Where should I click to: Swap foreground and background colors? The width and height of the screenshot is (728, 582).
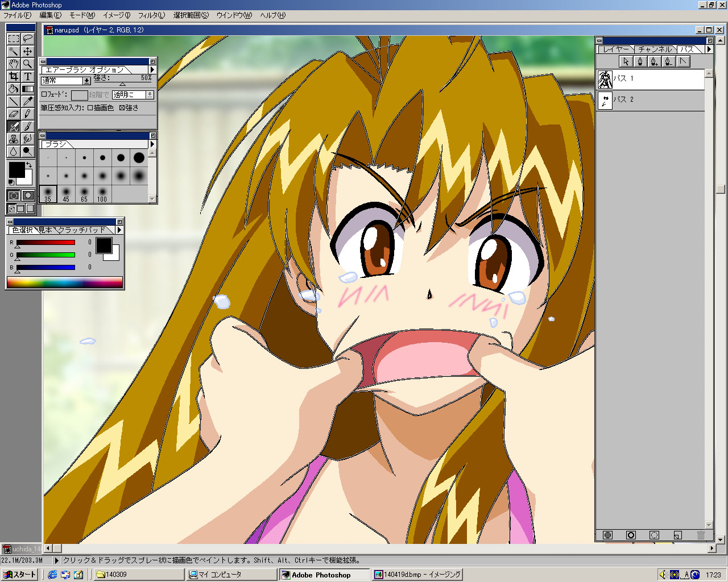click(28, 165)
